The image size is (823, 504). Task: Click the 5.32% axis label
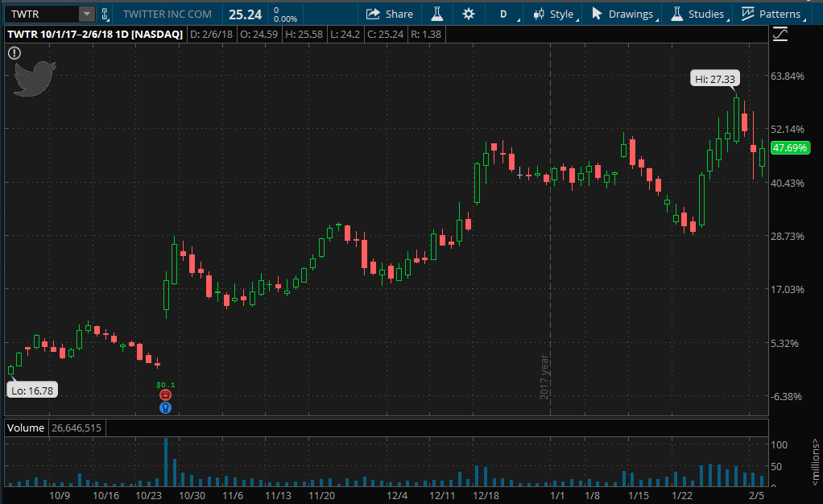point(784,343)
